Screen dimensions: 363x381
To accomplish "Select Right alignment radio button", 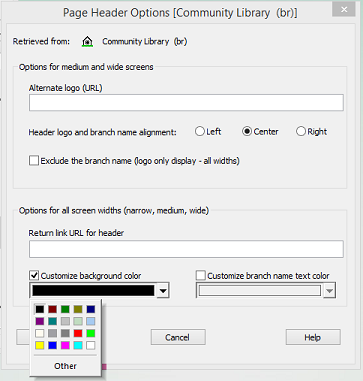I will coord(301,132).
